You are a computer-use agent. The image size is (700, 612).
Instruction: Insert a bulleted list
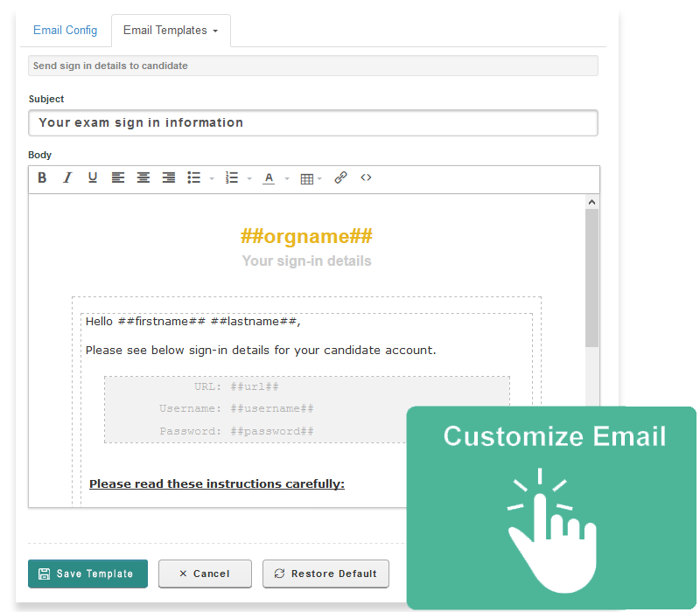[x=193, y=177]
